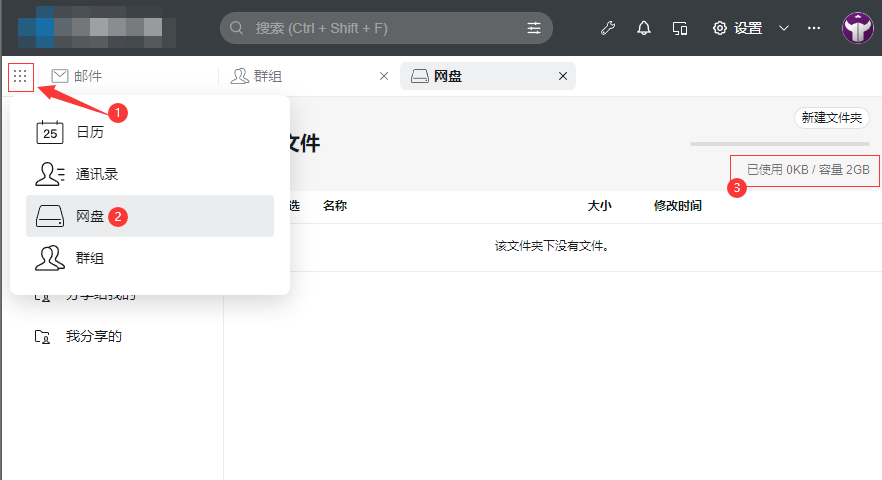Open the app grid launcher icon
This screenshot has width=882, height=480.
click(20, 76)
